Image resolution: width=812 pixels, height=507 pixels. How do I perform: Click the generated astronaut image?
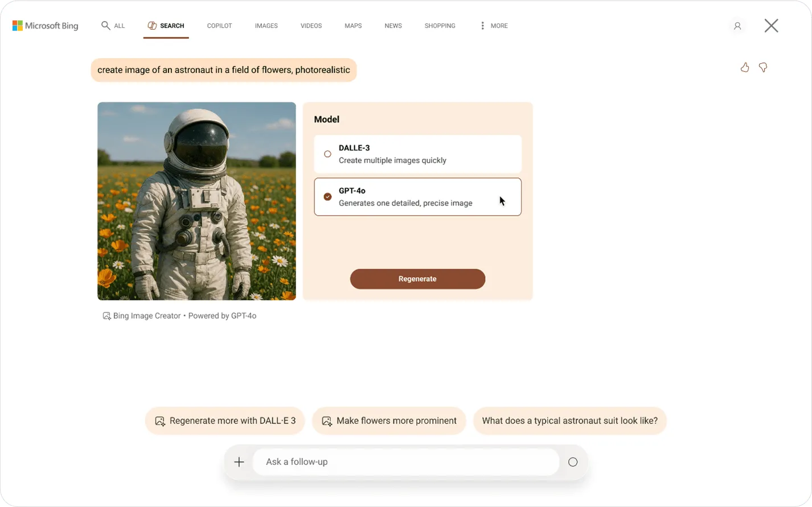pos(196,201)
